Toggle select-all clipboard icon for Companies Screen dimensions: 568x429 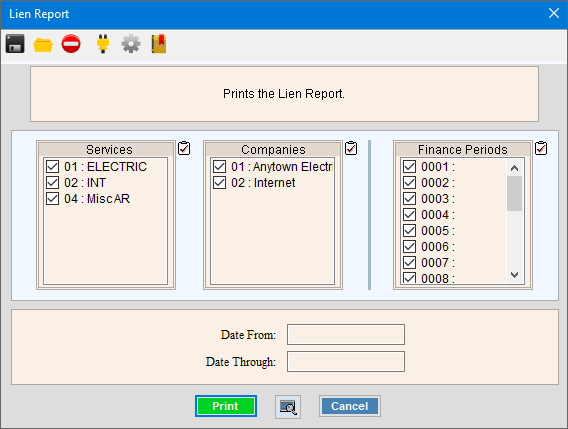351,148
